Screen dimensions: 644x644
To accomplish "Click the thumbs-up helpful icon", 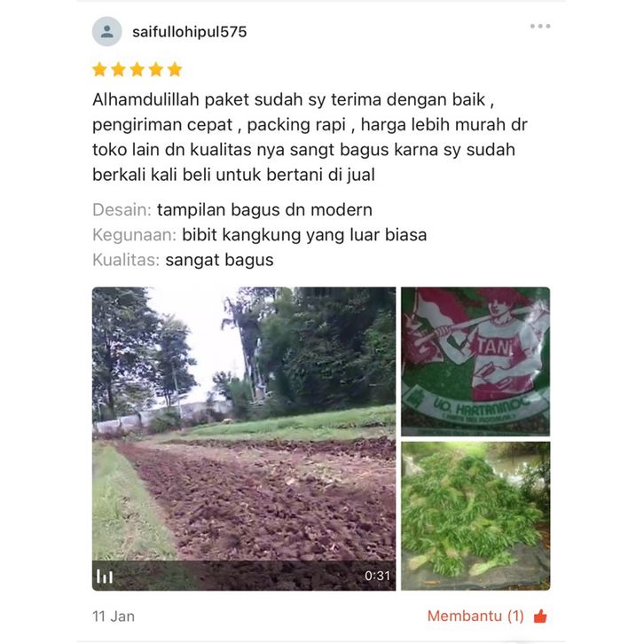I will (540, 617).
